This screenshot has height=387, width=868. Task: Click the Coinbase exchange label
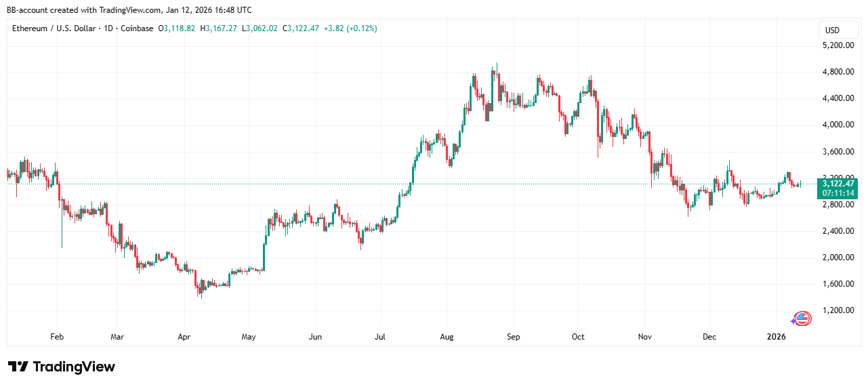pos(138,28)
